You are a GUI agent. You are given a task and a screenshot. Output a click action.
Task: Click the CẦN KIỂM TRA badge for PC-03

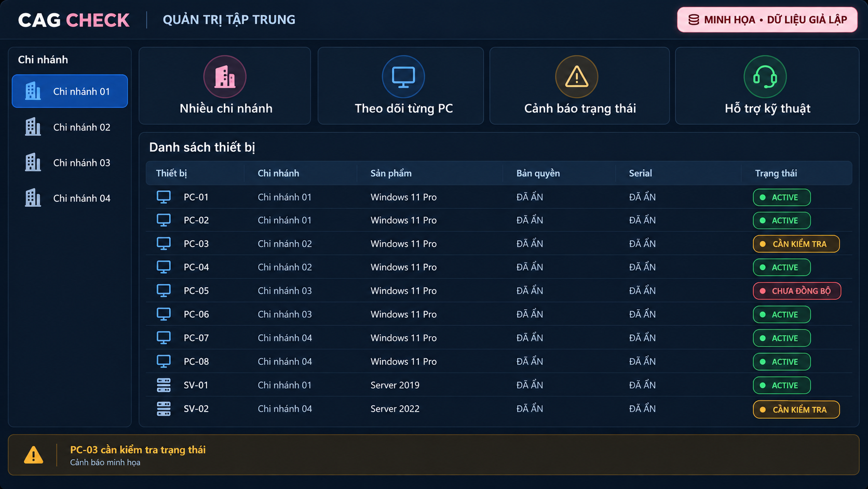pyautogui.click(x=796, y=244)
